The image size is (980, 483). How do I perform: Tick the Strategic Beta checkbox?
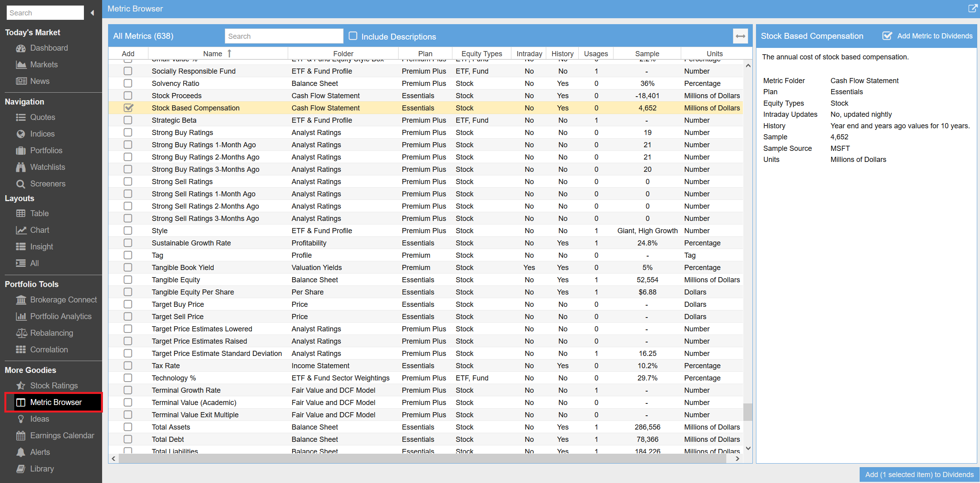(x=128, y=120)
